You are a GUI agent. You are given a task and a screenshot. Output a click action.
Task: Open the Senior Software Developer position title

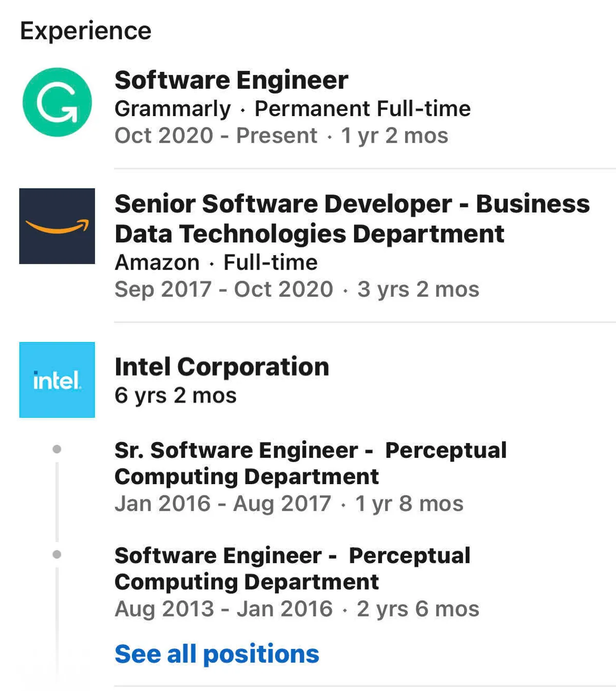pyautogui.click(x=352, y=219)
